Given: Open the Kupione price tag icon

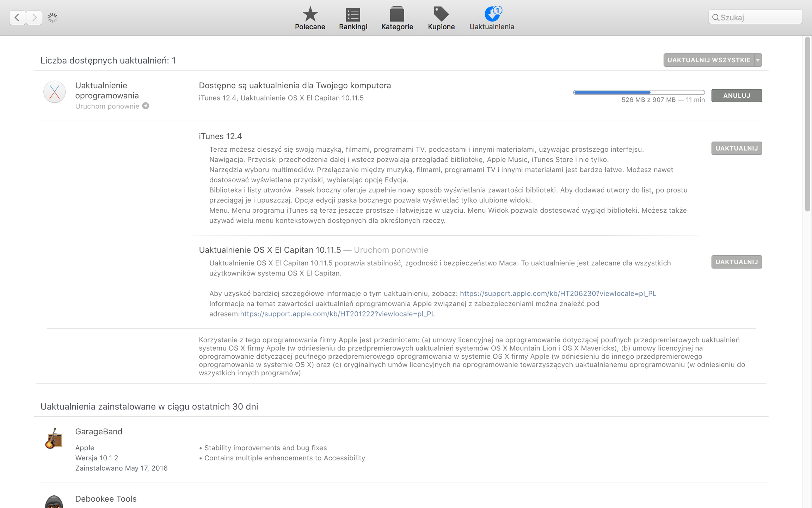Looking at the screenshot, I should pyautogui.click(x=441, y=14).
